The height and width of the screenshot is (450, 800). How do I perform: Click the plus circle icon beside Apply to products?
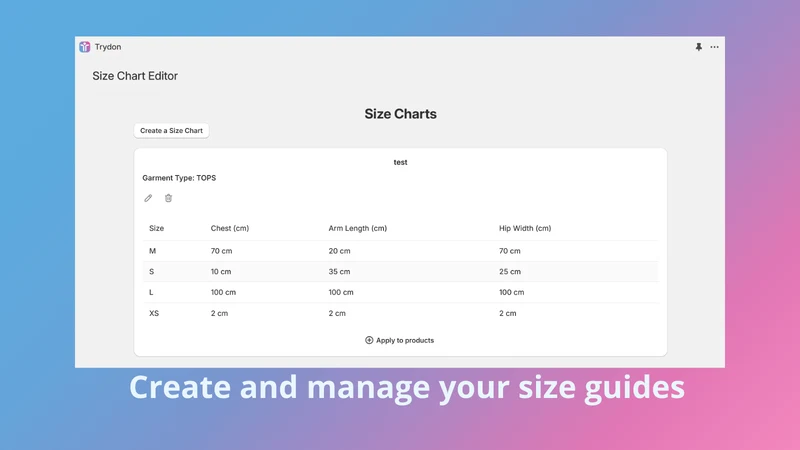369,340
